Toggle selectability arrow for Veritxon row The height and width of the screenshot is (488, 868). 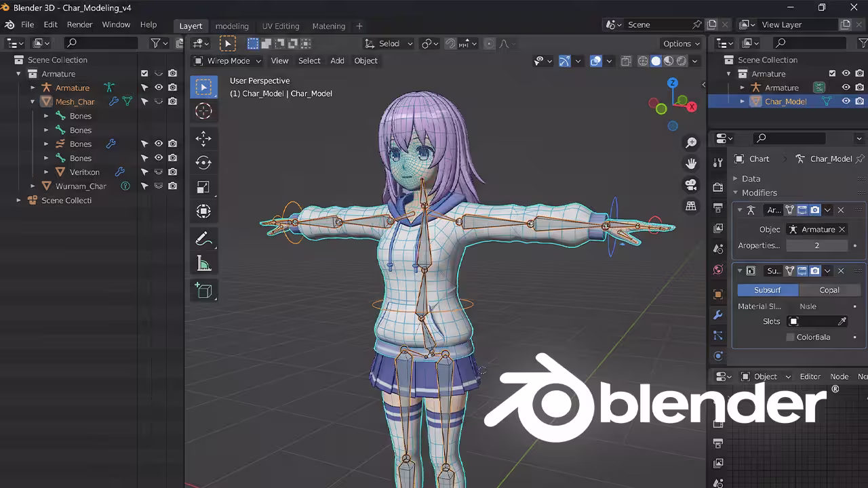(x=144, y=172)
